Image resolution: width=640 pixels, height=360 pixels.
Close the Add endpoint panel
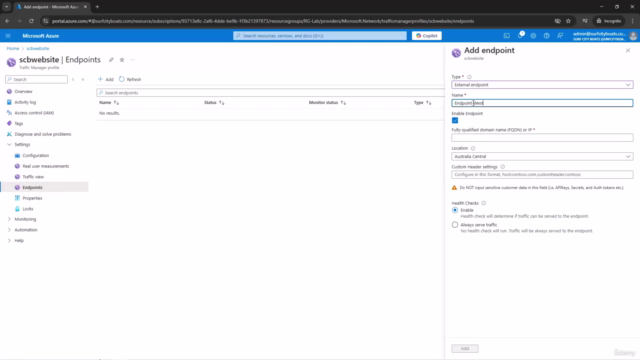(628, 50)
